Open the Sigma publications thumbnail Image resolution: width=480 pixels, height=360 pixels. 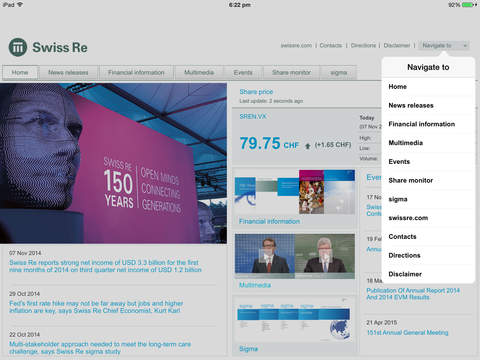coord(295,320)
